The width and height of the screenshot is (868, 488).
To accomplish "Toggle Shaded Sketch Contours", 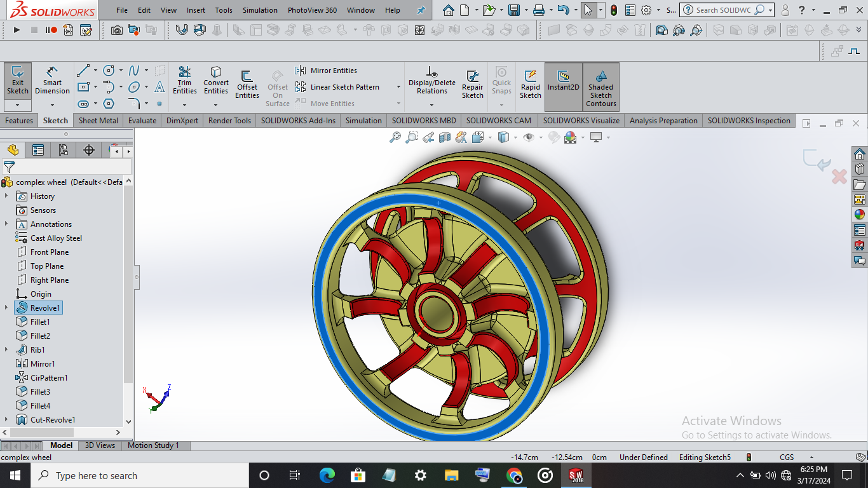I will [x=600, y=87].
